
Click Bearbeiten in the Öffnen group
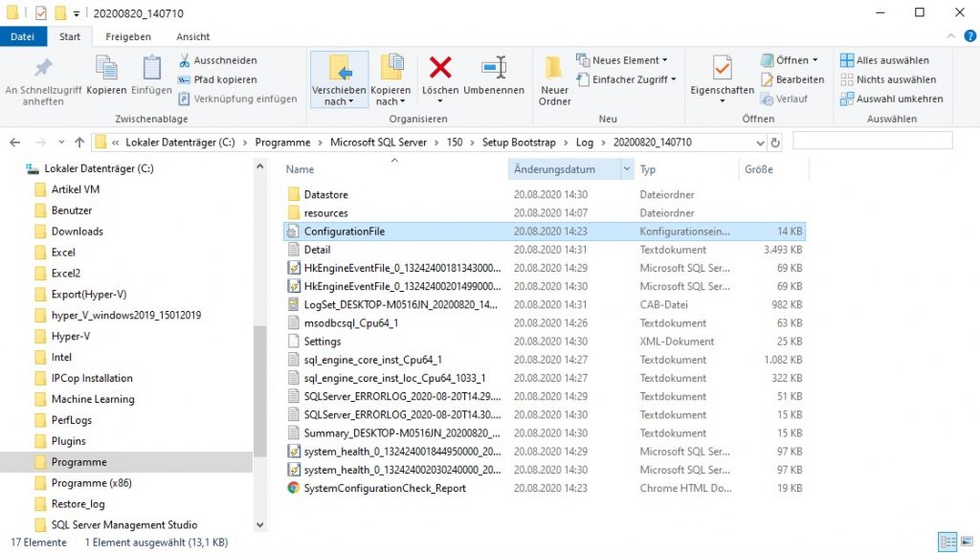click(x=792, y=79)
